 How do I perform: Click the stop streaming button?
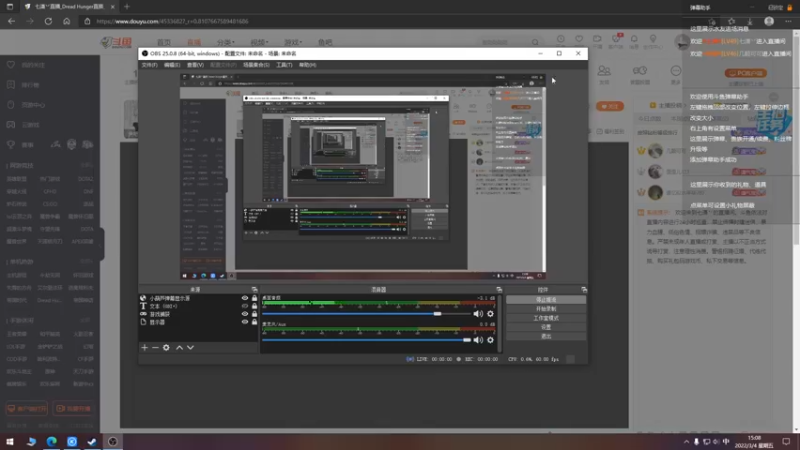(546, 299)
